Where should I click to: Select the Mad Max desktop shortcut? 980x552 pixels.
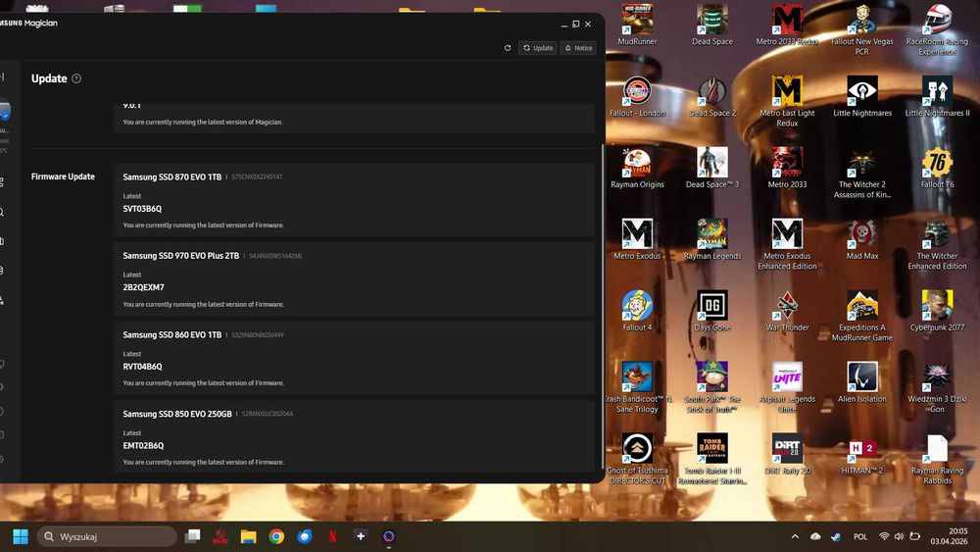coord(861,239)
